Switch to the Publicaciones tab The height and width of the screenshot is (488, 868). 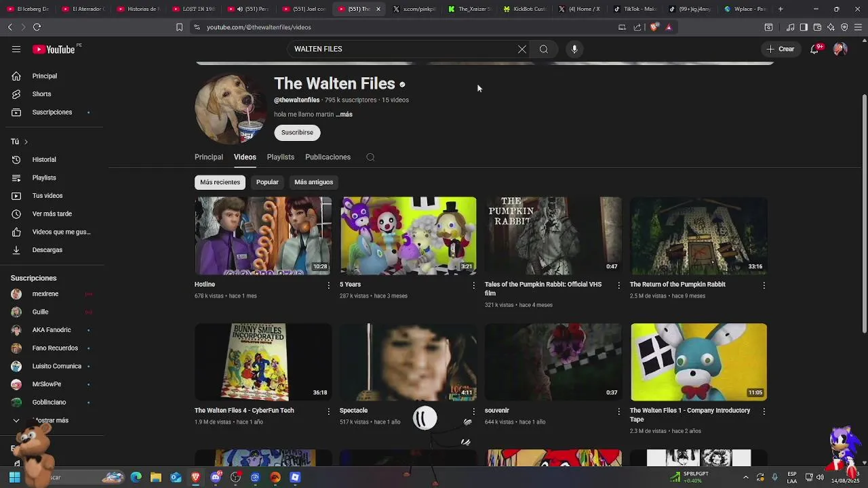point(328,157)
